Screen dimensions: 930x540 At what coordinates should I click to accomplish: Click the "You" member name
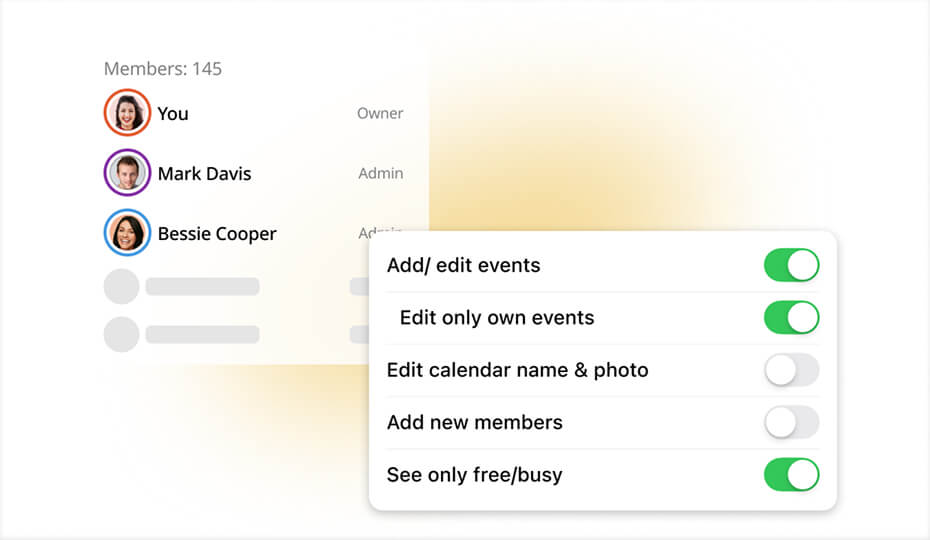[173, 114]
